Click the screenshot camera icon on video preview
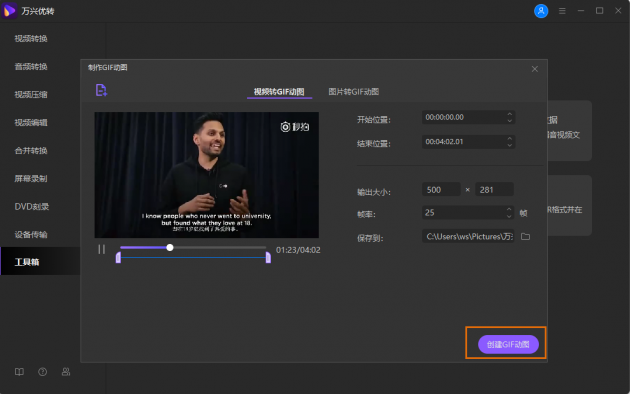This screenshot has height=394, width=630. point(285,127)
